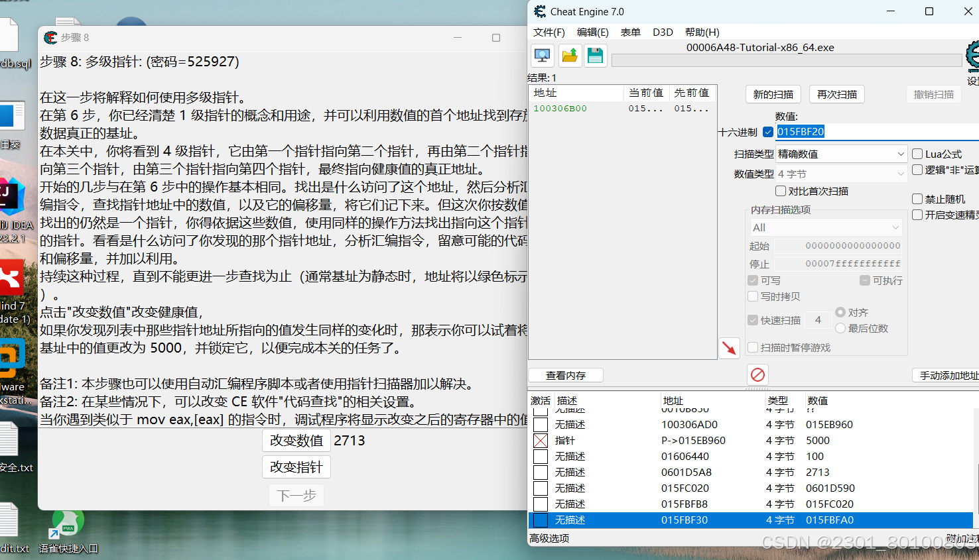The width and height of the screenshot is (979, 560).
Task: Enable the 逻辑"非"运算 checkbox
Action: tap(917, 170)
